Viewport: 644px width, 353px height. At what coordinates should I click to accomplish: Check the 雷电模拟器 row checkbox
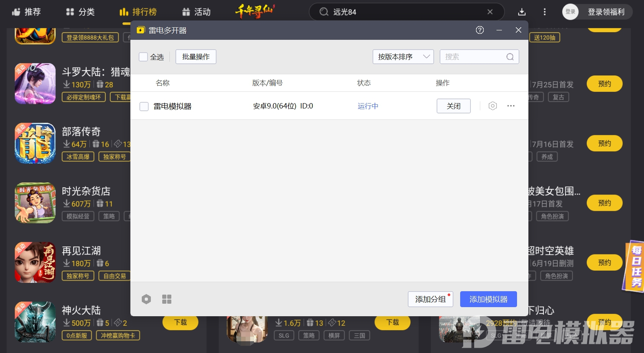(144, 106)
